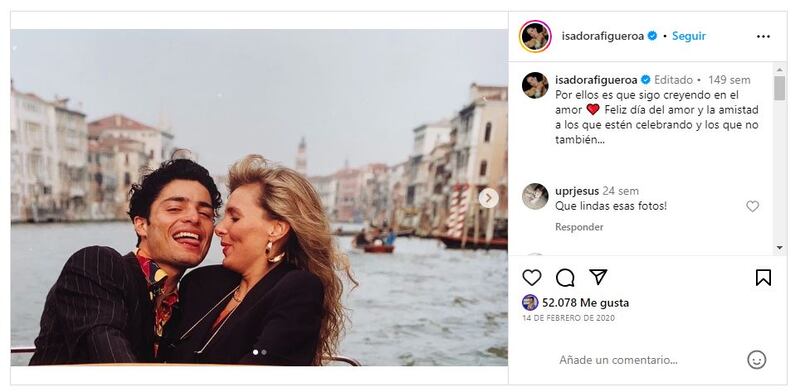800x392 pixels.
Task: View who liked: 52.078 Me gusta
Action: [x=585, y=303]
